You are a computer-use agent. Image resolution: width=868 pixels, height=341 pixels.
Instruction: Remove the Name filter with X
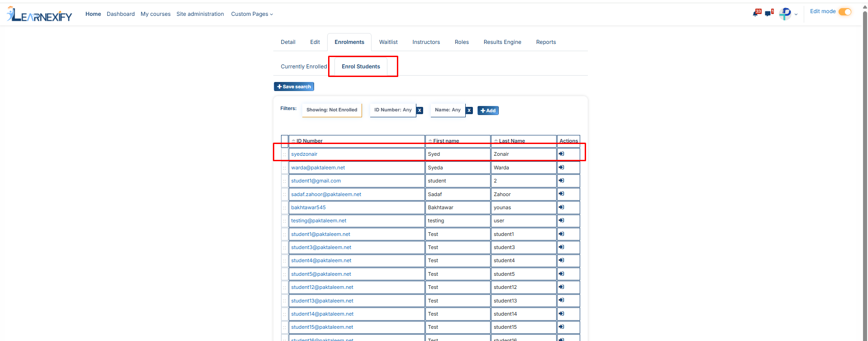[x=469, y=110]
